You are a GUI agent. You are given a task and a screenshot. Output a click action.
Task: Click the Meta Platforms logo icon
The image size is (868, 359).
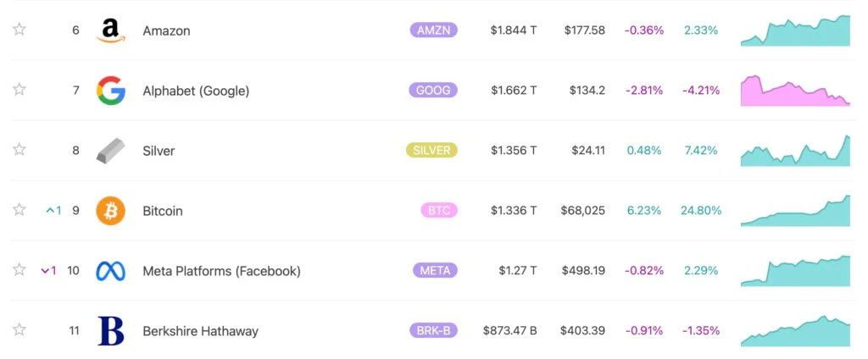tap(110, 271)
